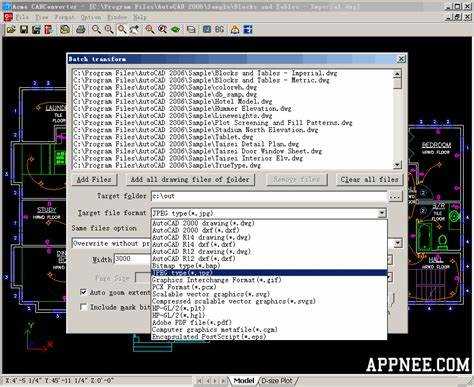Viewport: 474px width, 387px height.
Task: Click the Print printer toolbar icon
Action: tap(80, 30)
